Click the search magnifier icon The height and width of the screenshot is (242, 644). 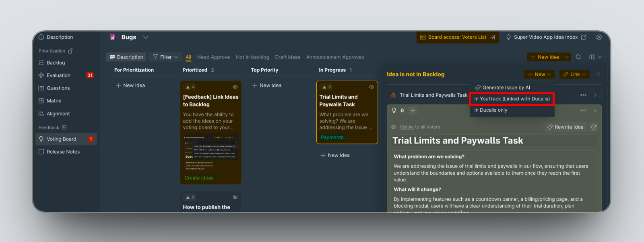[x=578, y=57]
